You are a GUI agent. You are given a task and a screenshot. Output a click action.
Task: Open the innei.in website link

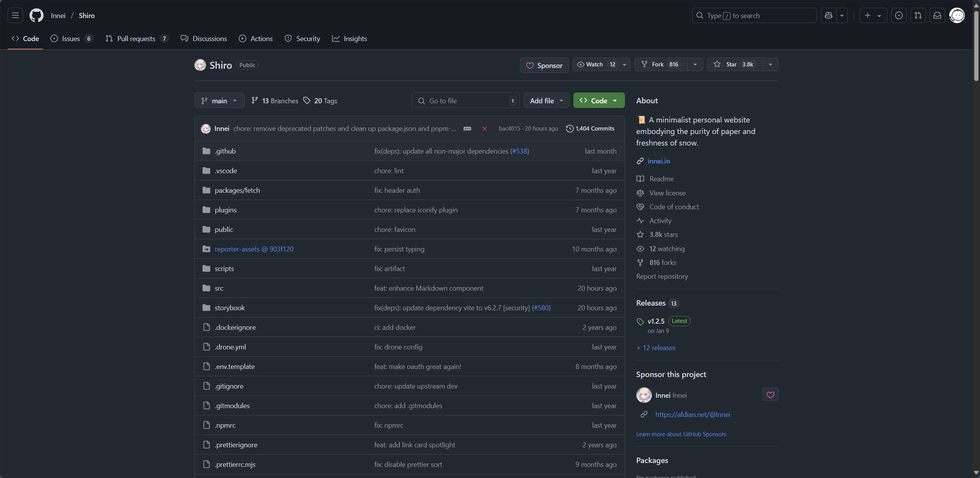coord(659,161)
